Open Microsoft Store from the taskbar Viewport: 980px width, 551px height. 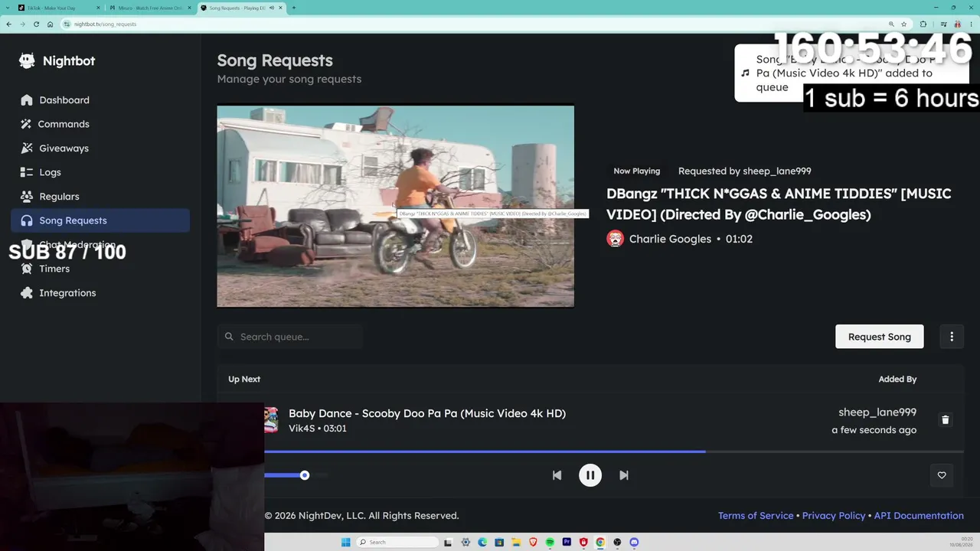[499, 543]
